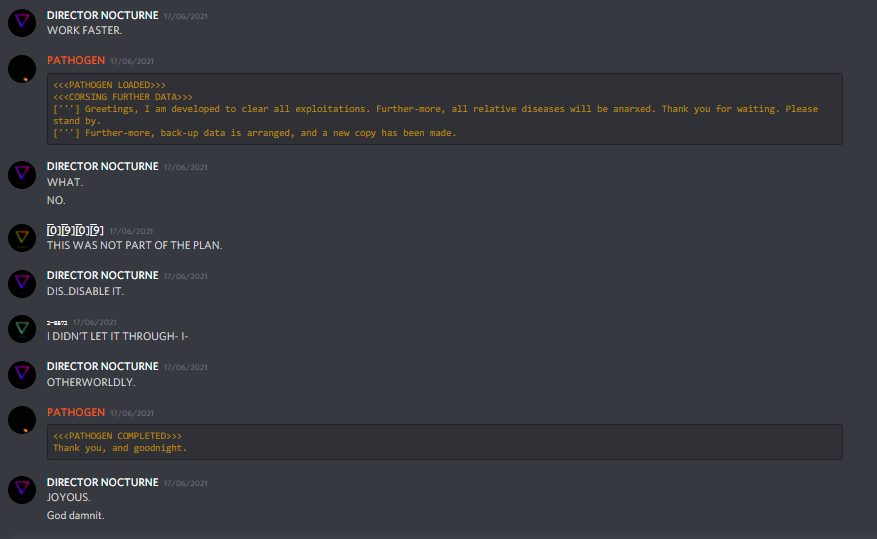Click avatar beside the JOYOUS message
Image resolution: width=877 pixels, height=539 pixels.
click(22, 490)
